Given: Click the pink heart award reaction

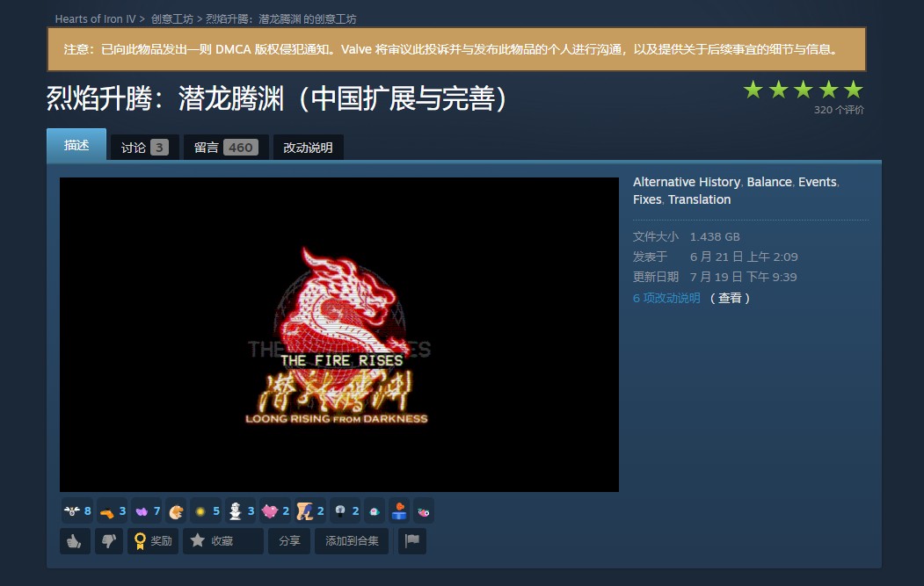Looking at the screenshot, I should click(268, 510).
